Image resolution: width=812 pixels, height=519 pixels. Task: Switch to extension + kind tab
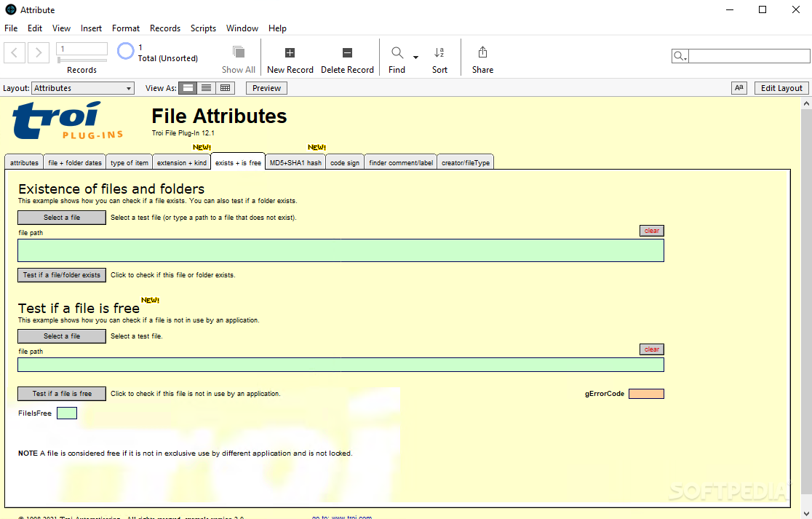pyautogui.click(x=182, y=162)
